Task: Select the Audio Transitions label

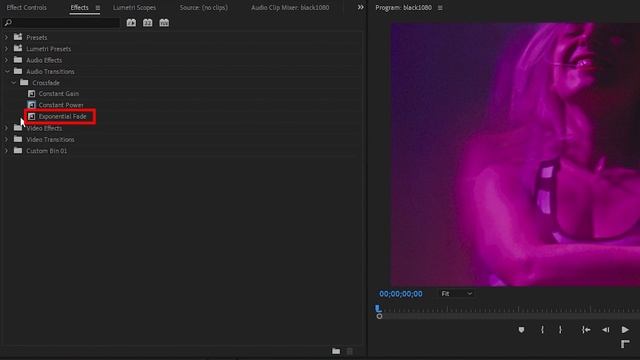Action: point(50,71)
